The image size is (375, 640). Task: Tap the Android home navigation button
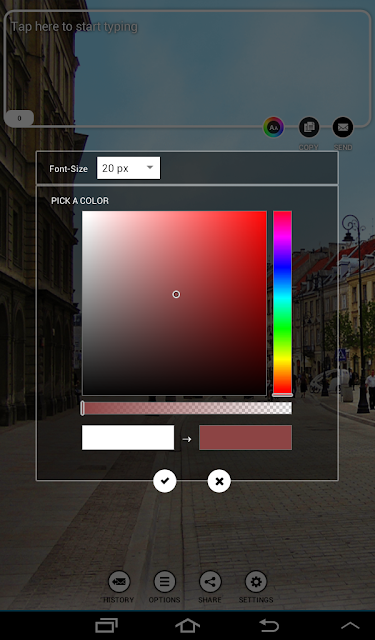tap(187, 625)
